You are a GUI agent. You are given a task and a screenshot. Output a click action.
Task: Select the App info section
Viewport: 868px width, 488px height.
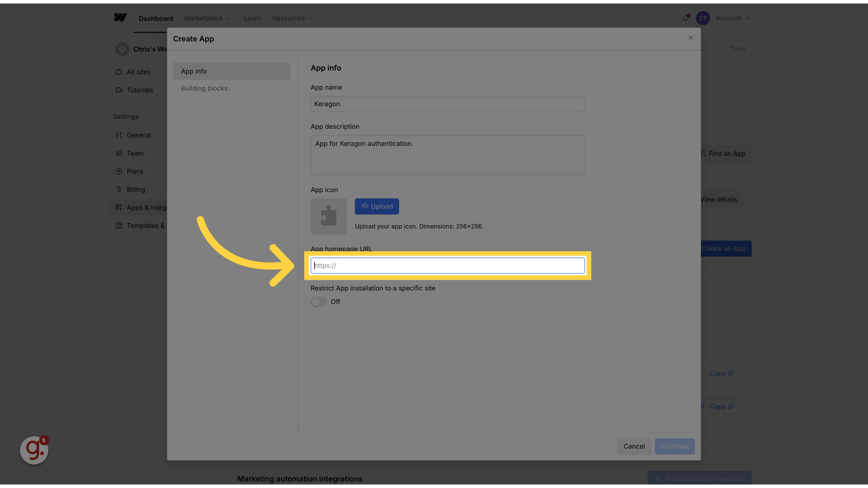(x=231, y=71)
